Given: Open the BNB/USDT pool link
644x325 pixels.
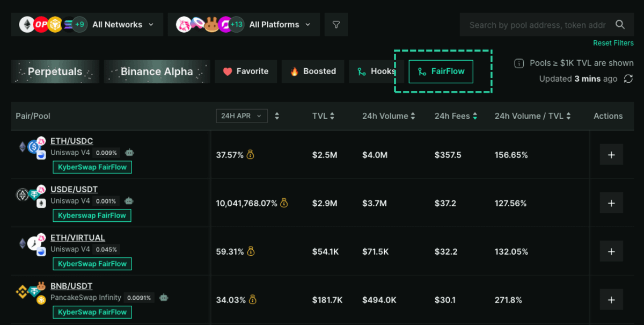Looking at the screenshot, I should coord(71,286).
